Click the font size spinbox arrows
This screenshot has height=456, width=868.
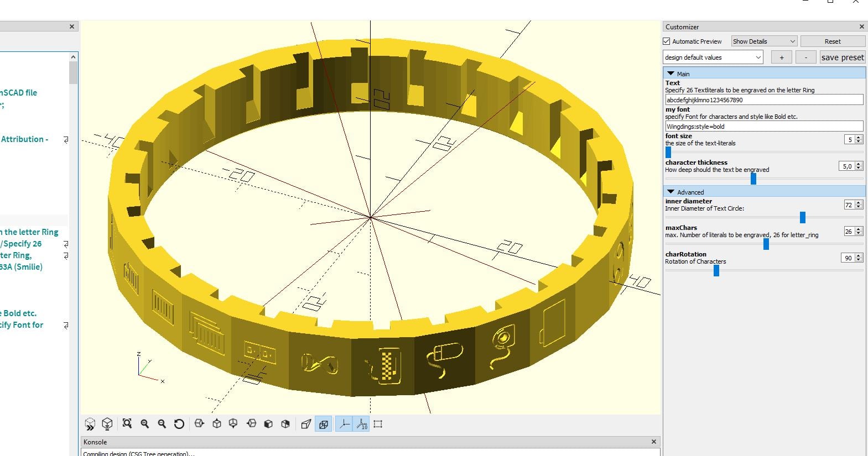tap(859, 139)
